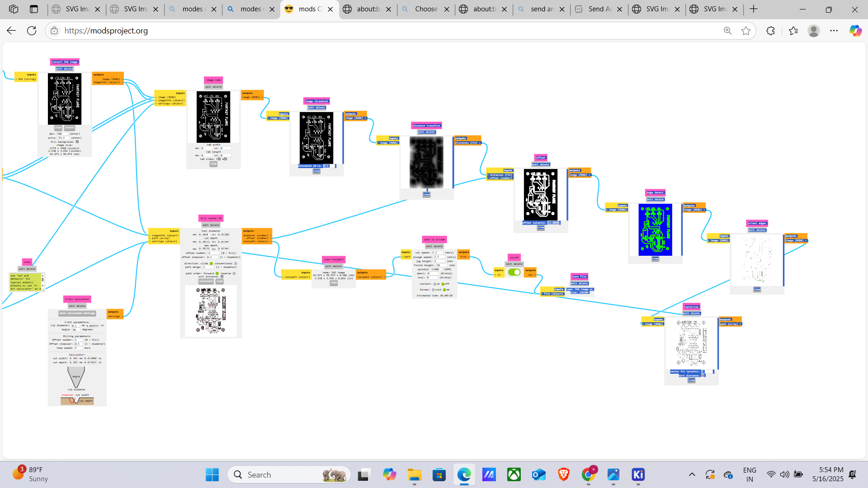Image resolution: width=868 pixels, height=488 pixels.
Task: Open the Favorites list icon
Action: click(793, 31)
